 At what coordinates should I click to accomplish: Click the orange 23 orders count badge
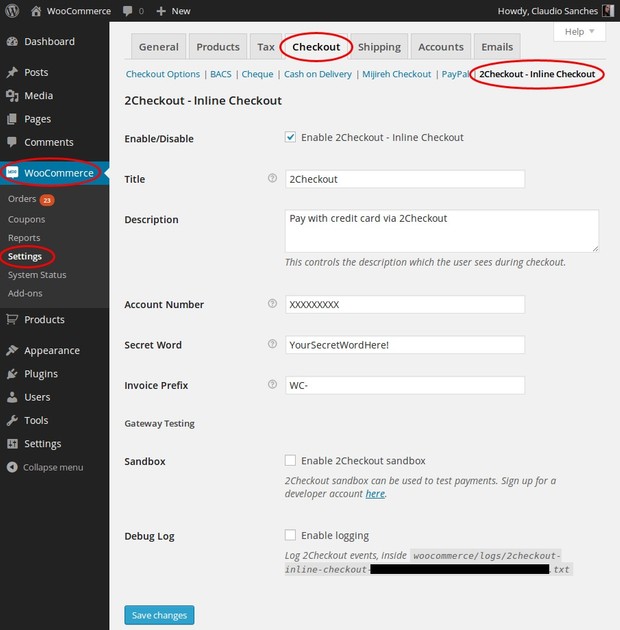47,200
